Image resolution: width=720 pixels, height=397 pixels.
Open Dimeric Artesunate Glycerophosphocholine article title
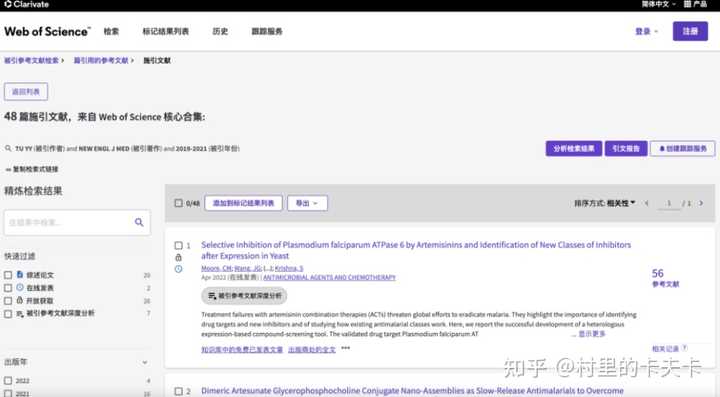(x=412, y=391)
